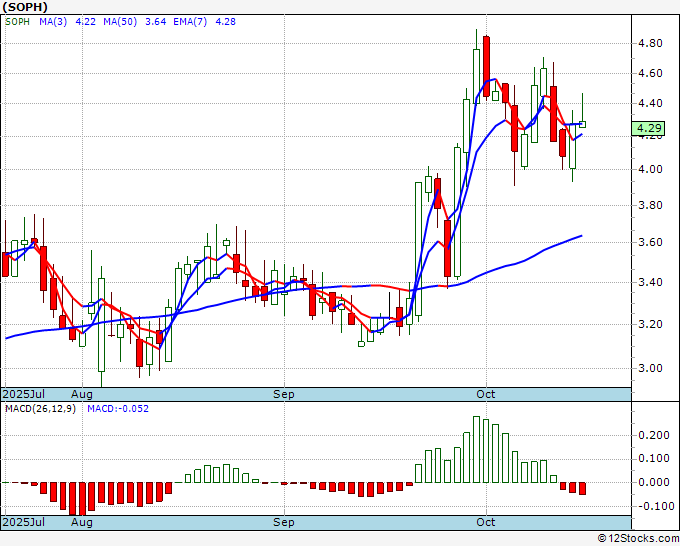Click 2025Jul on the price chart axis
The image size is (680, 546).
23,394
